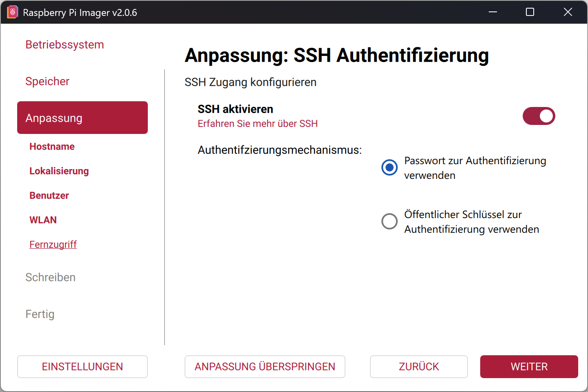Click the Raspberry Pi Imager app icon
588x392 pixels.
13,12
